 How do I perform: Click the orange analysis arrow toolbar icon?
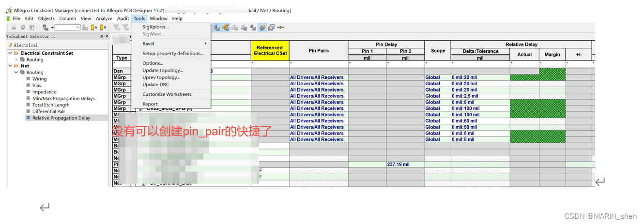(226, 28)
